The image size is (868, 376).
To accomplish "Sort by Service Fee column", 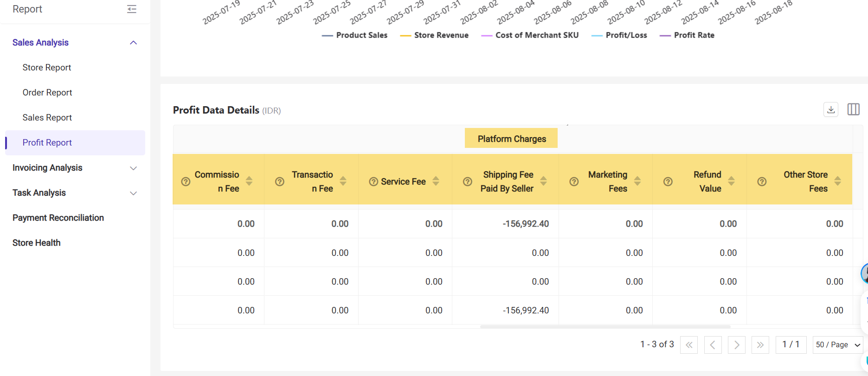I will coord(436,181).
